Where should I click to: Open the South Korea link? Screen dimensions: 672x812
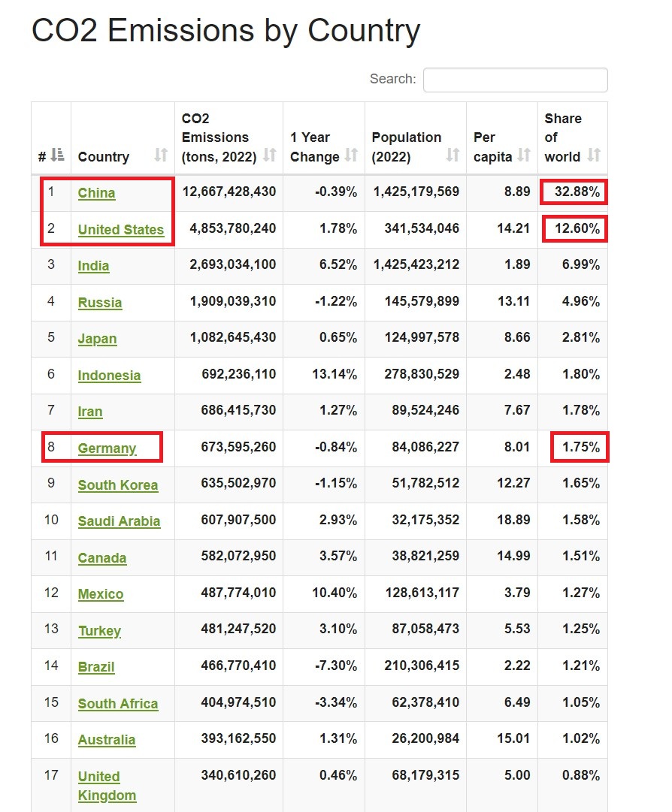tap(118, 485)
